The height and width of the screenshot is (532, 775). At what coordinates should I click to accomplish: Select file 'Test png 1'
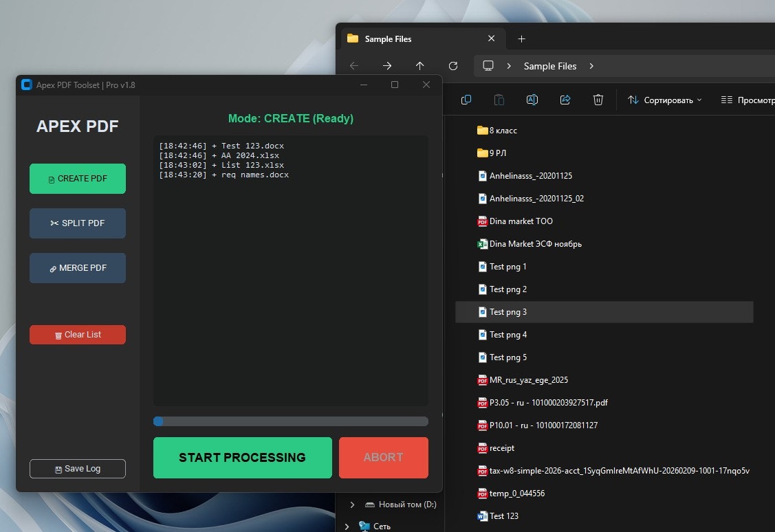coord(604,267)
